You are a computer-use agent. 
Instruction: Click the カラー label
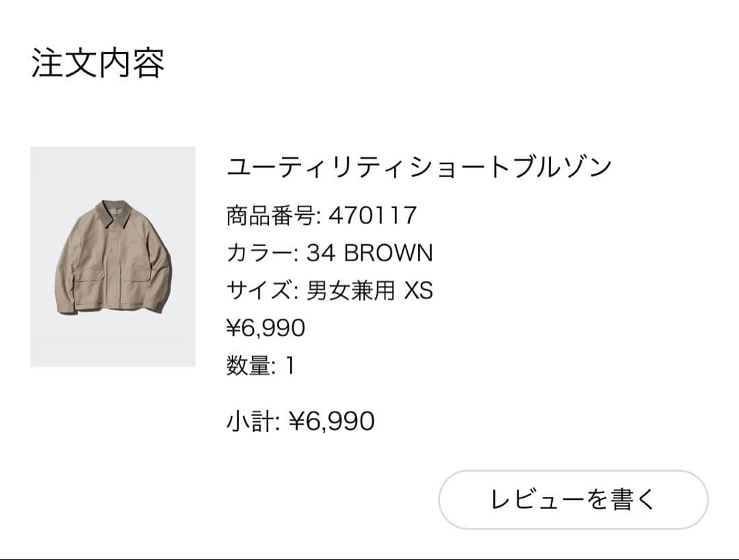(260, 254)
